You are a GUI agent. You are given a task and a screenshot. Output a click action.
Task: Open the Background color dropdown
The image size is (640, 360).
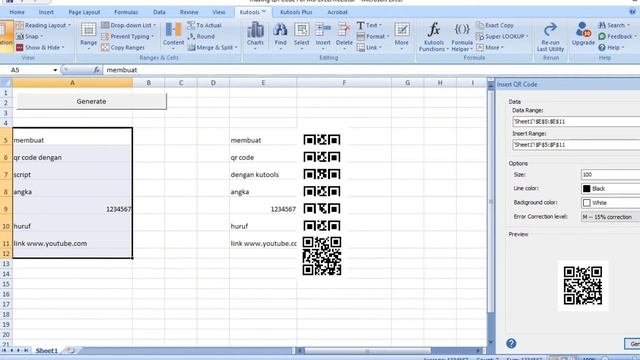click(610, 202)
